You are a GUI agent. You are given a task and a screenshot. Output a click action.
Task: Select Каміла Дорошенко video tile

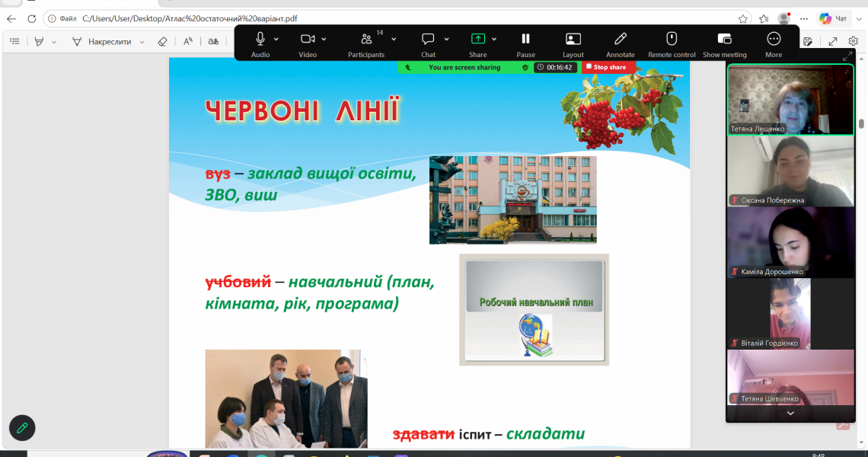pos(790,243)
